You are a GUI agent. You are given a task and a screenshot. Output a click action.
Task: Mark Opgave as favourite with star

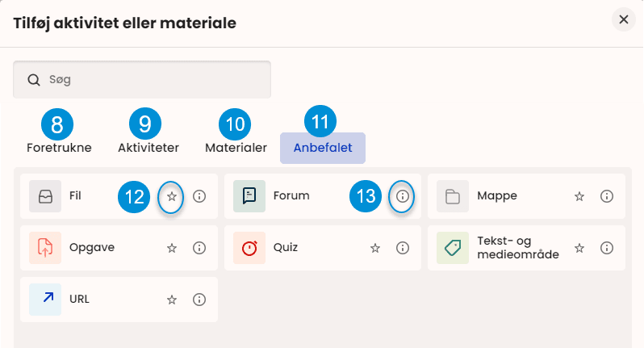click(171, 248)
